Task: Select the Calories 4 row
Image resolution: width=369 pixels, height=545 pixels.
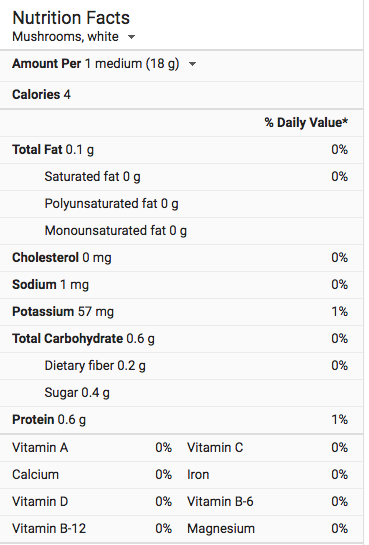Action: [181, 95]
